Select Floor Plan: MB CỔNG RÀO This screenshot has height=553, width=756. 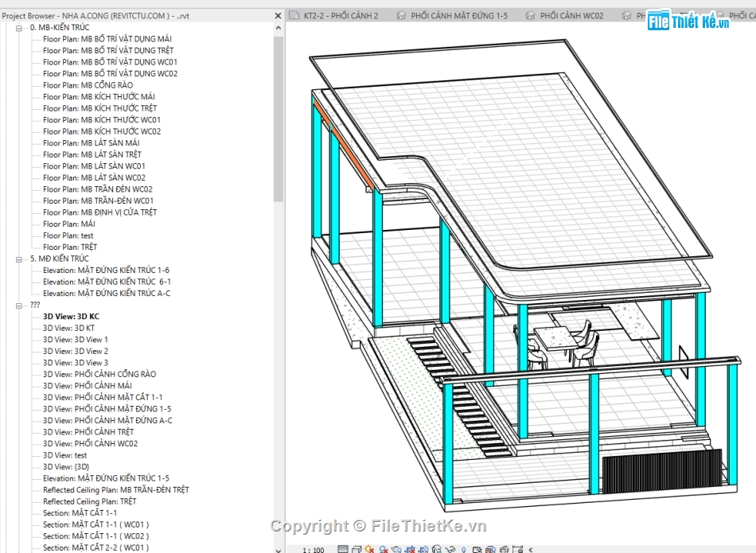pos(88,85)
